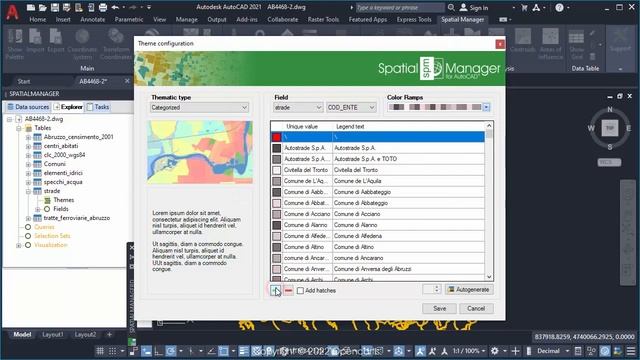Viewport: 640px width, 360px height.
Task: Click the Sign In link
Action: pyautogui.click(x=474, y=7)
